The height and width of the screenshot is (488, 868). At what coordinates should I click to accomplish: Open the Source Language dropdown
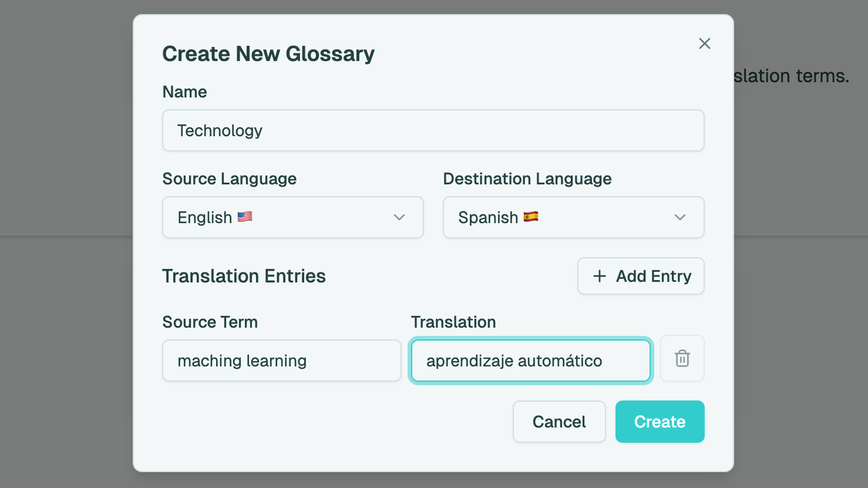click(x=292, y=217)
